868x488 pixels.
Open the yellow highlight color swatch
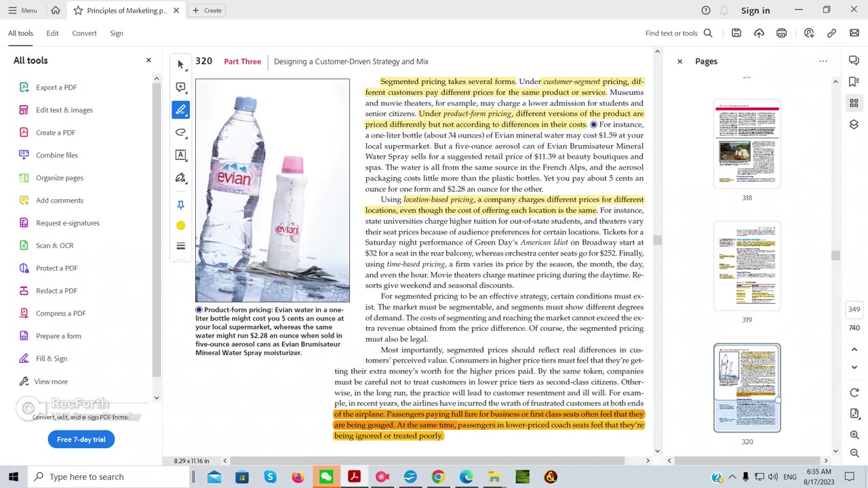(180, 226)
